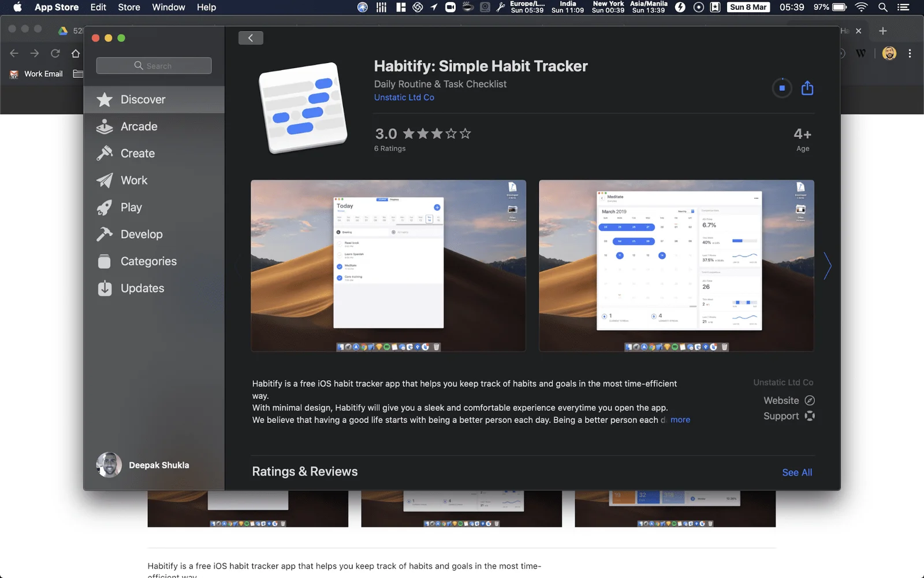This screenshot has height=578, width=924.
Task: Open the Unstatic Ltd Co developer page
Action: (404, 97)
